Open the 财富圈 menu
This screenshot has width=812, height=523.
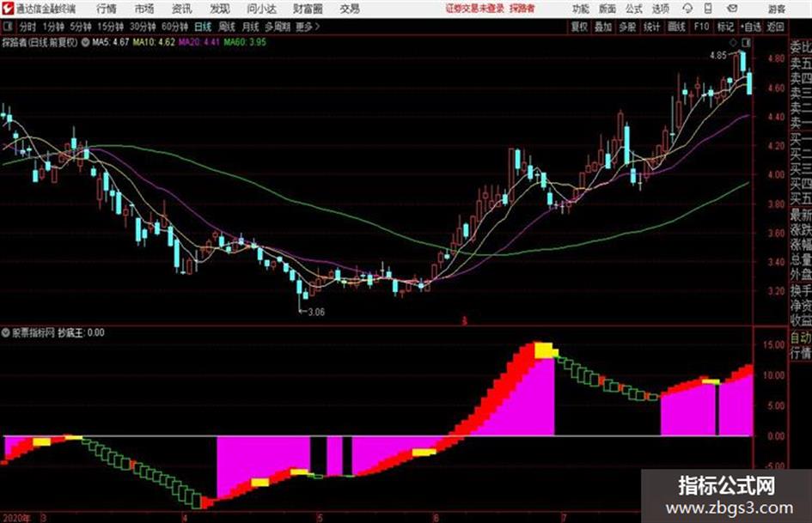(308, 9)
